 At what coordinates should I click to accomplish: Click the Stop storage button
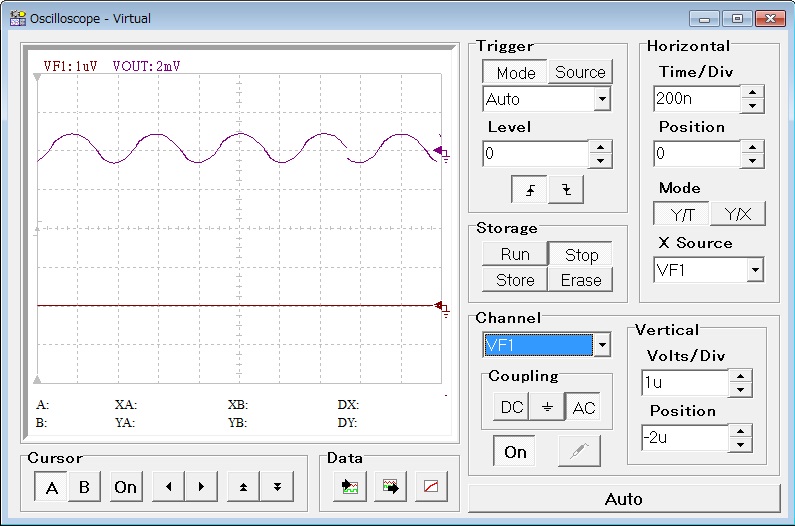click(x=581, y=255)
